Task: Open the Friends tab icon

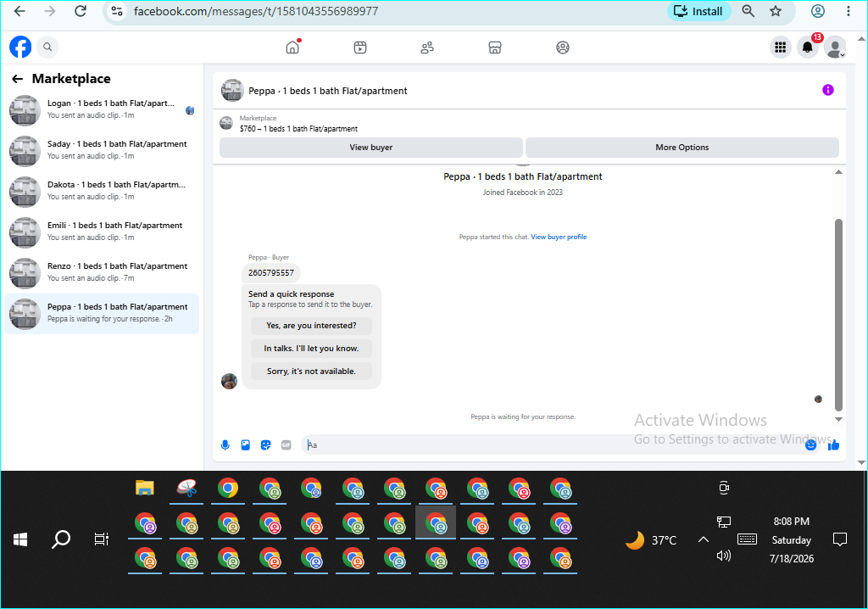Action: tap(427, 47)
